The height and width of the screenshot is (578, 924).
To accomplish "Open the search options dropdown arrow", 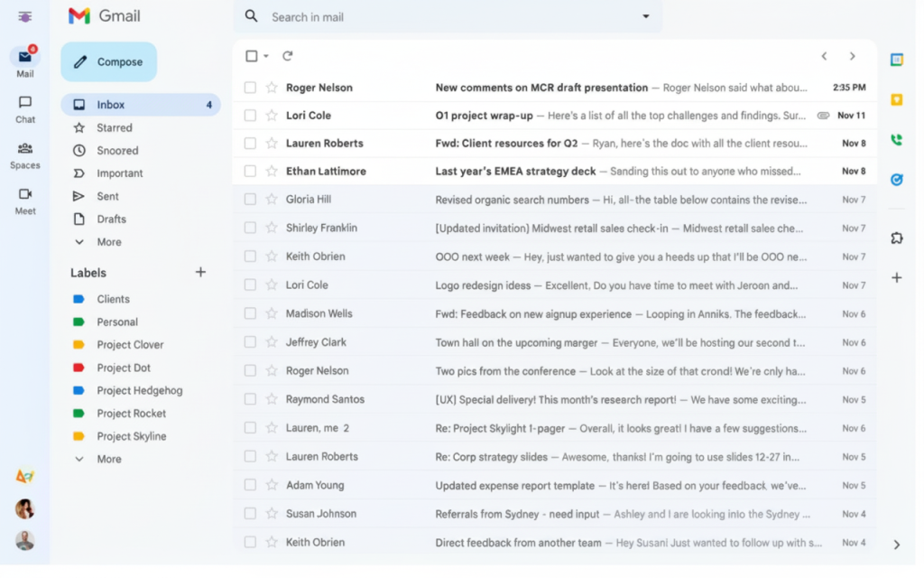I will 644,16.
